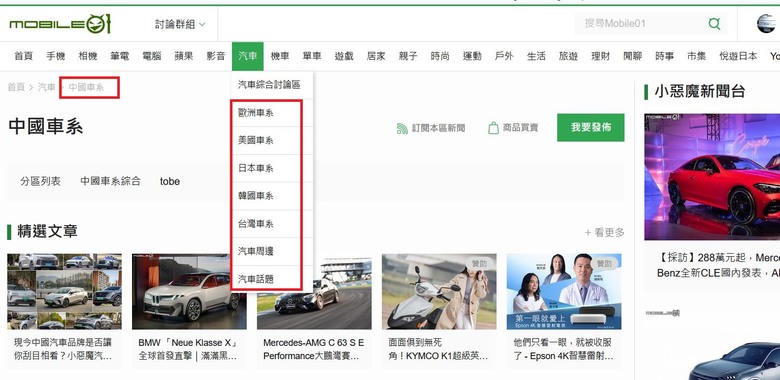This screenshot has height=380, width=780.
Task: Open the 首頁 nav item
Action: [23, 56]
